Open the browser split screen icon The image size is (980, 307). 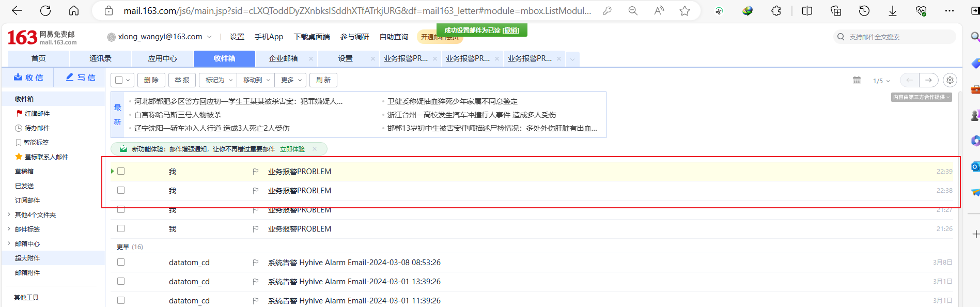807,10
